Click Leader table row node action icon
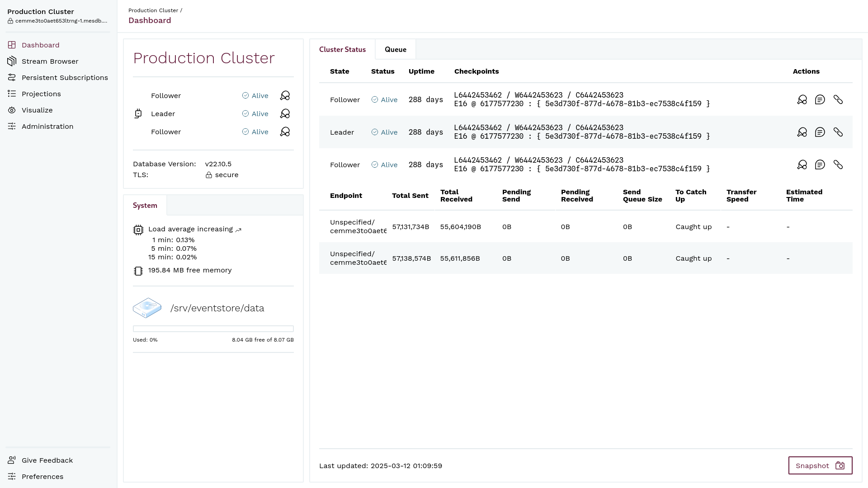Screen dimensions: 868x488 click(802, 132)
